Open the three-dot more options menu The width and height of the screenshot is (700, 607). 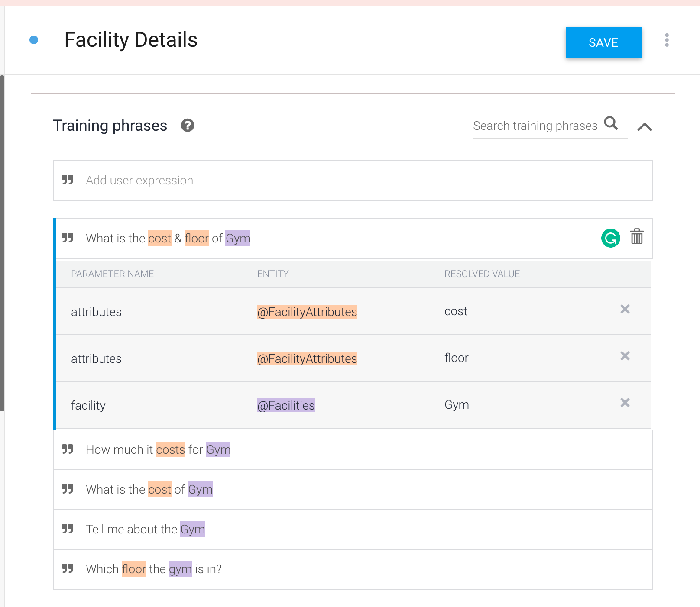point(667,40)
